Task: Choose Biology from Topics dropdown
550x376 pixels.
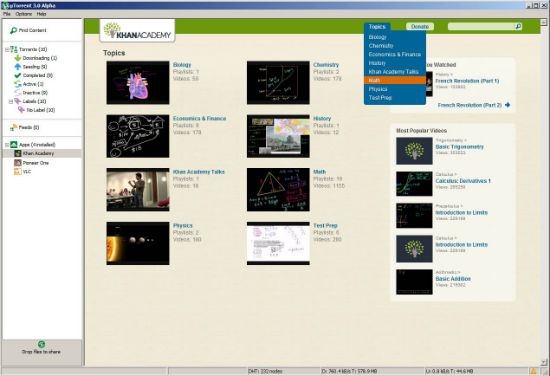Action: tap(377, 37)
